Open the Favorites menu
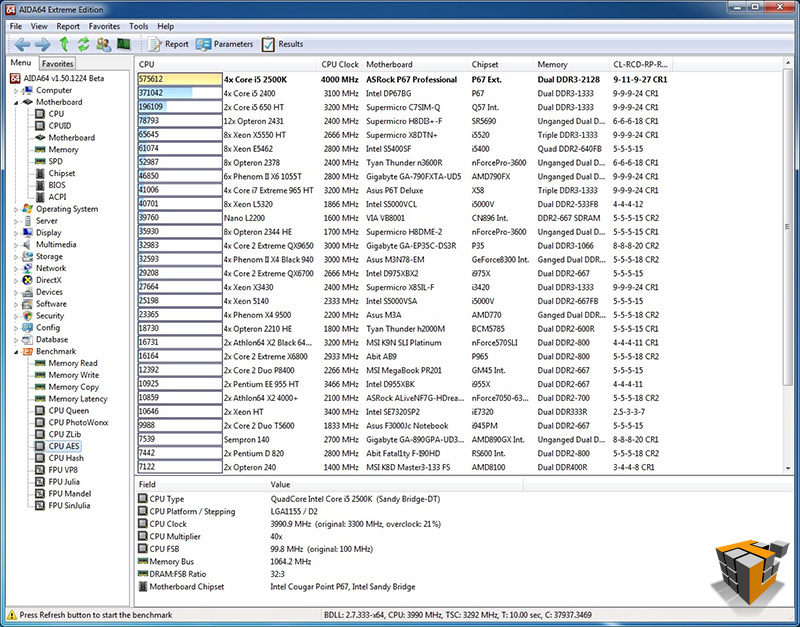 click(x=104, y=27)
